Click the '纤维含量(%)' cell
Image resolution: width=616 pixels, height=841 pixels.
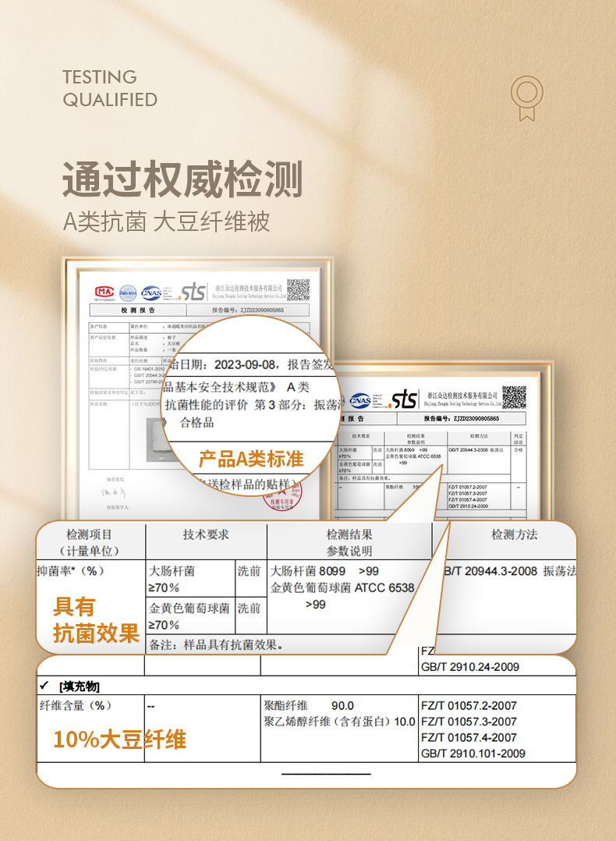[x=76, y=705]
